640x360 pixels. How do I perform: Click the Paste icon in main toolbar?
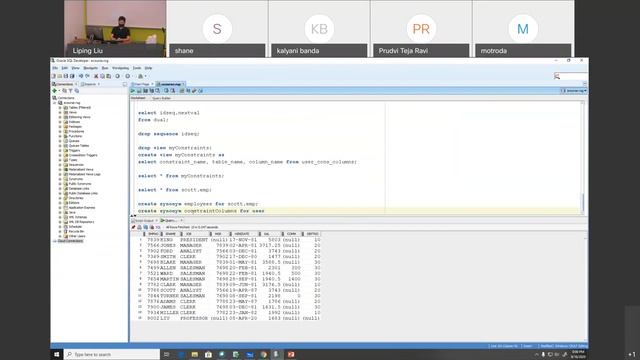tap(109, 76)
